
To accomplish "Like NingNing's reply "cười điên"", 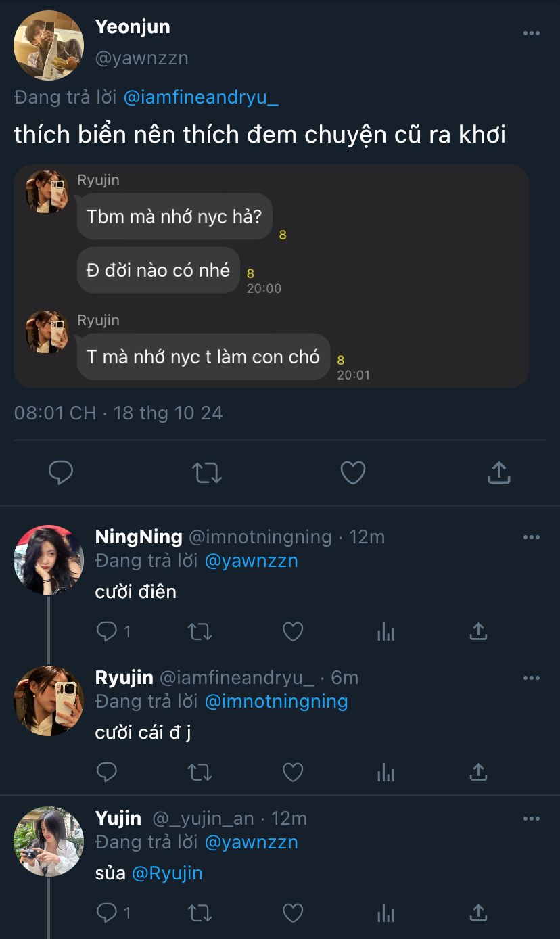I will coord(292,632).
